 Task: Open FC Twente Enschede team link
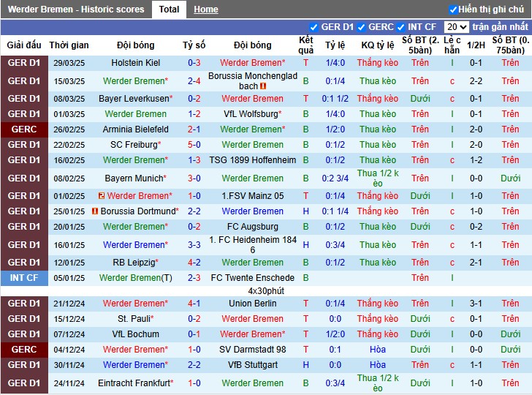click(x=252, y=277)
